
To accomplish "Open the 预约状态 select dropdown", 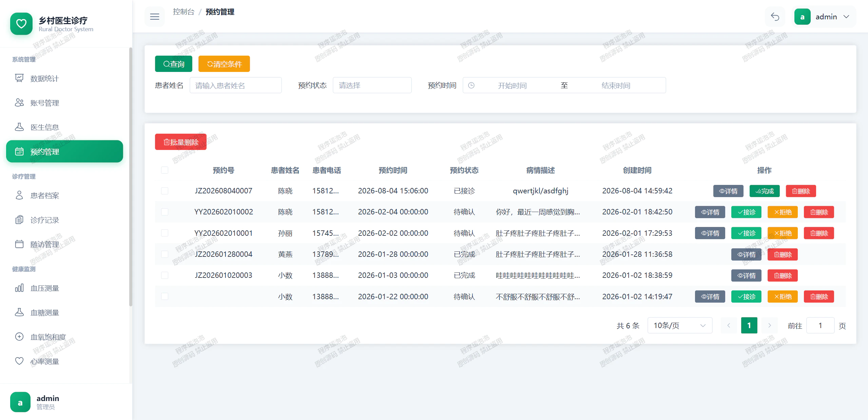I will coord(372,85).
